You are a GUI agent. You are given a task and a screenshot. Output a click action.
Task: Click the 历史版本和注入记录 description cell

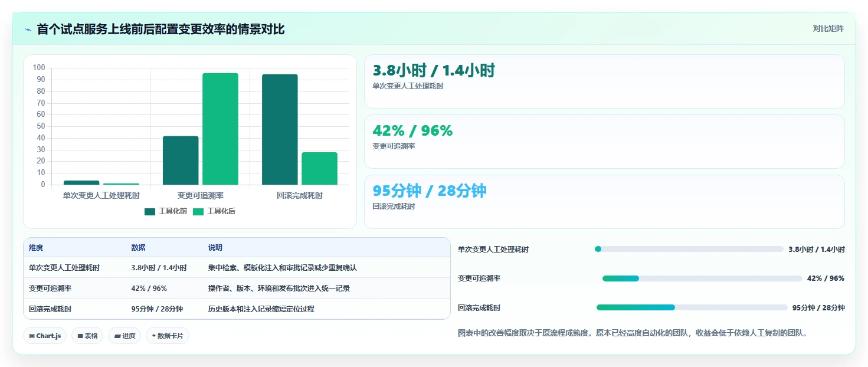261,309
